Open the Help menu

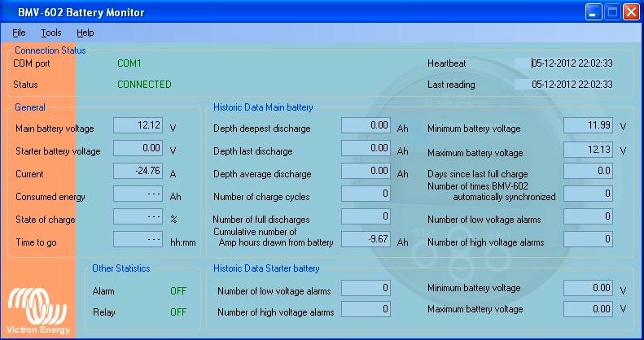(85, 33)
